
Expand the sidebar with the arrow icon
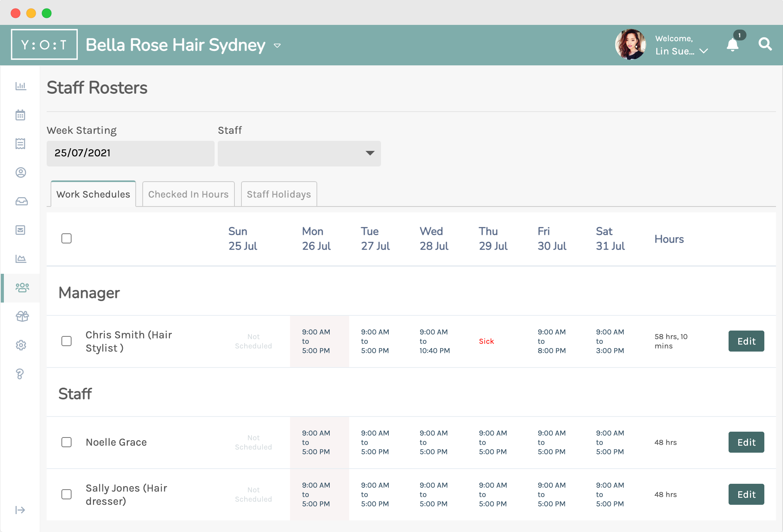coord(20,510)
